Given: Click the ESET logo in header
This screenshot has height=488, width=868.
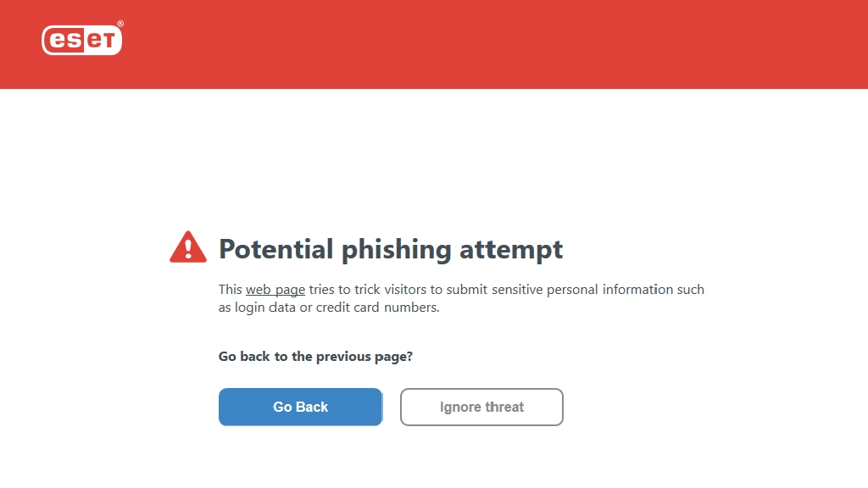Looking at the screenshot, I should (82, 40).
